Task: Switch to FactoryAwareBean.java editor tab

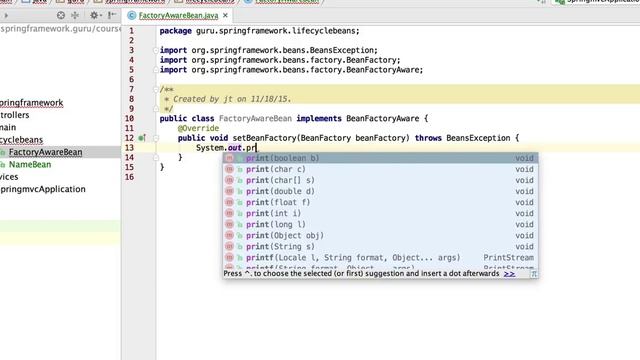Action: tap(178, 16)
